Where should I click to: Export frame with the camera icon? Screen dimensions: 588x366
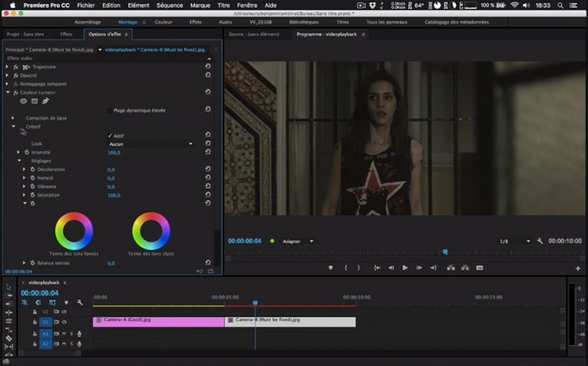tap(479, 268)
